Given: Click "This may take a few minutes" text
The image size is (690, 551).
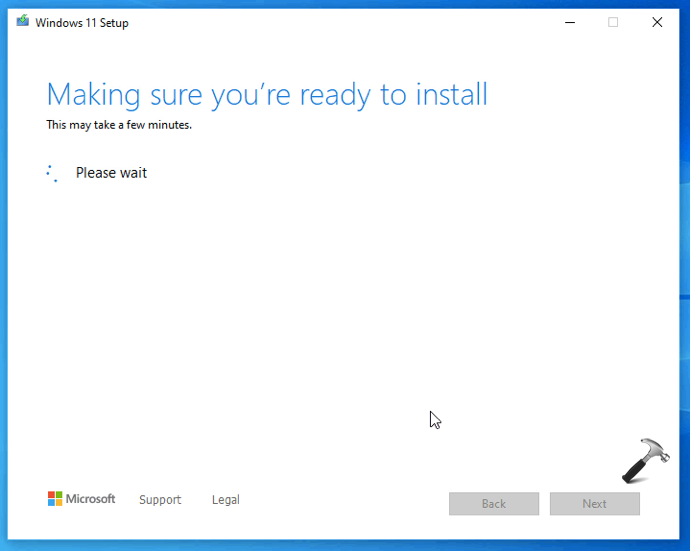Looking at the screenshot, I should pyautogui.click(x=119, y=125).
